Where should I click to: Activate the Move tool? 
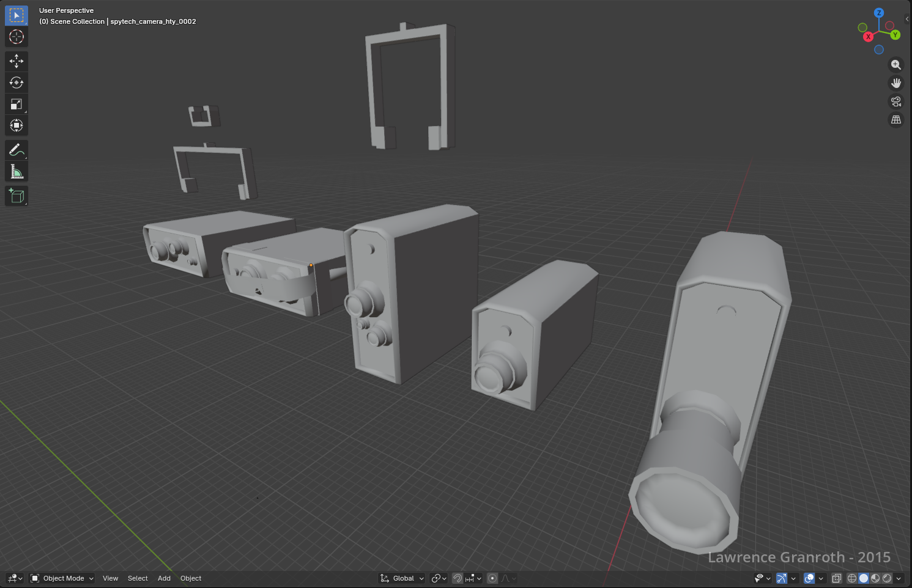pyautogui.click(x=17, y=61)
